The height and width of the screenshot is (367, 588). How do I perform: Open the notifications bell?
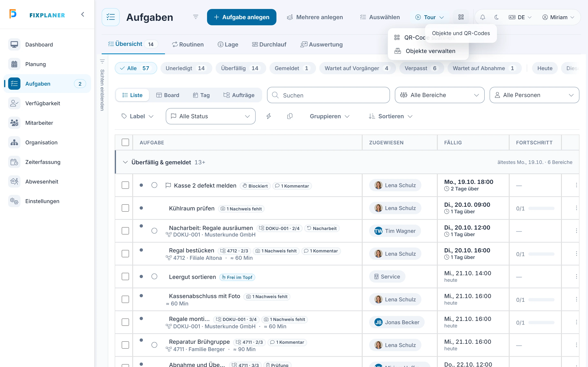tap(483, 17)
